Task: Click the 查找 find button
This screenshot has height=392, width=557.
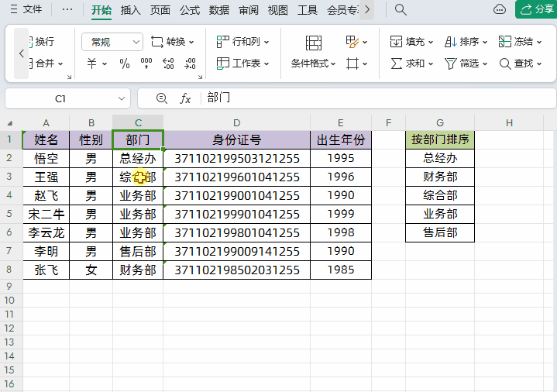Action: 520,64
